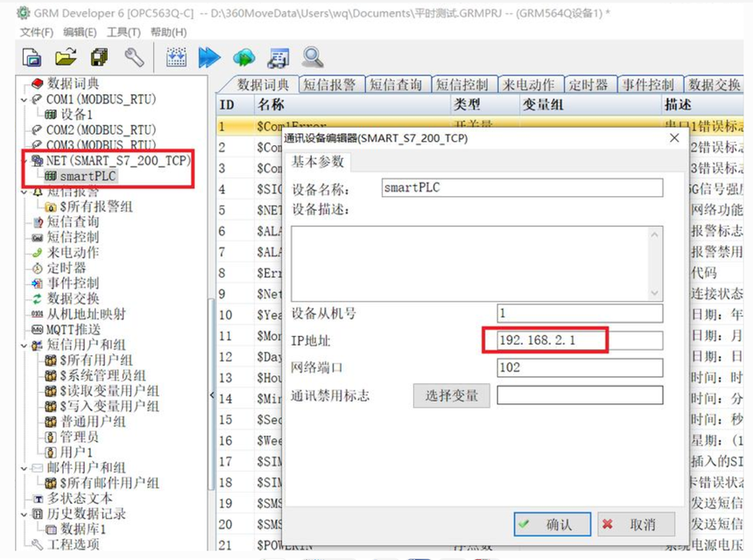Select 管理员 user in tree
753x560 pixels.
(x=79, y=437)
